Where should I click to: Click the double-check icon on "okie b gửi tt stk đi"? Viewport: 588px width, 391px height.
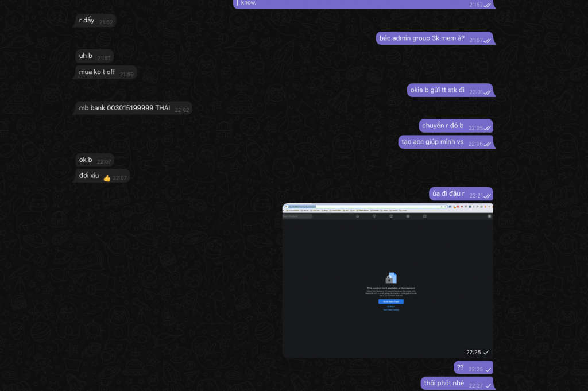[x=487, y=92]
